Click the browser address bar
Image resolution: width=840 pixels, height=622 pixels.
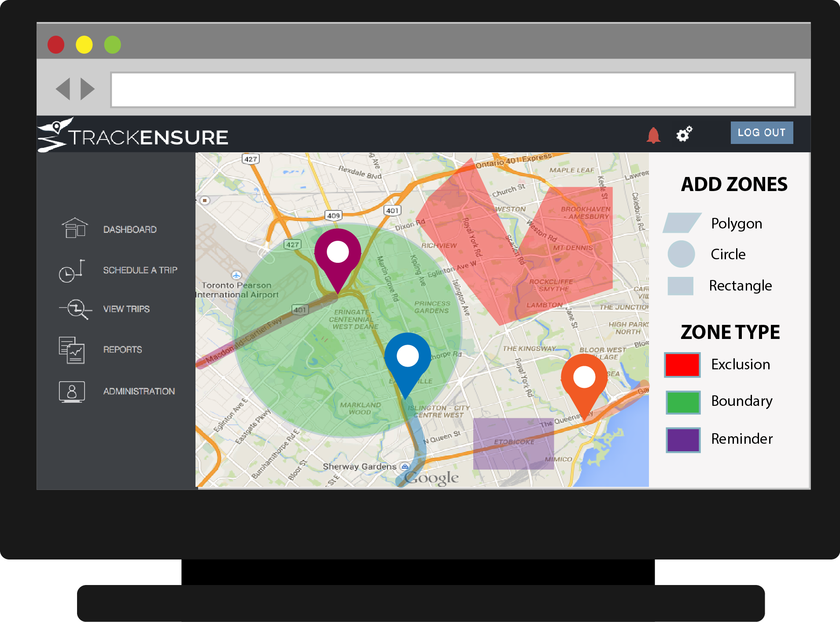(453, 90)
